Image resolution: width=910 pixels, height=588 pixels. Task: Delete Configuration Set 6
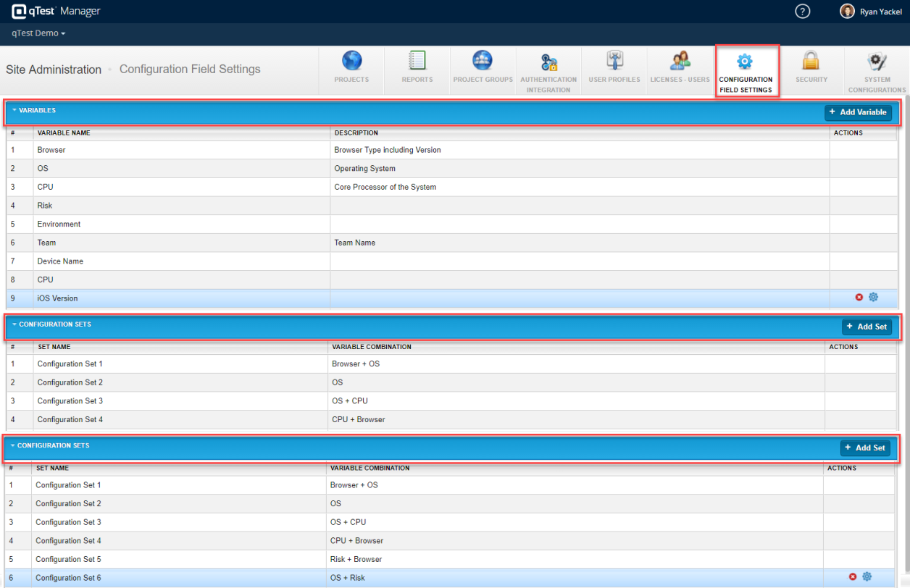(853, 577)
